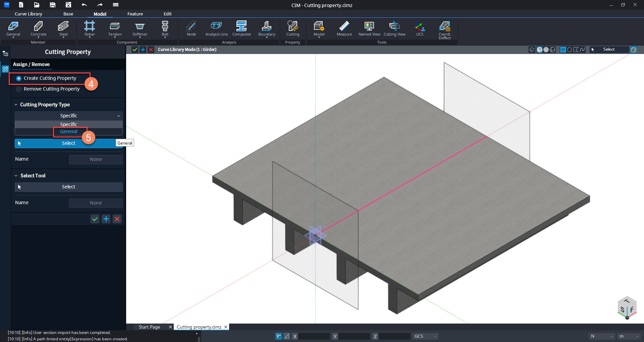The width and height of the screenshot is (644, 342).
Task: Toggle auto view rotation icon
Action: (532, 50)
